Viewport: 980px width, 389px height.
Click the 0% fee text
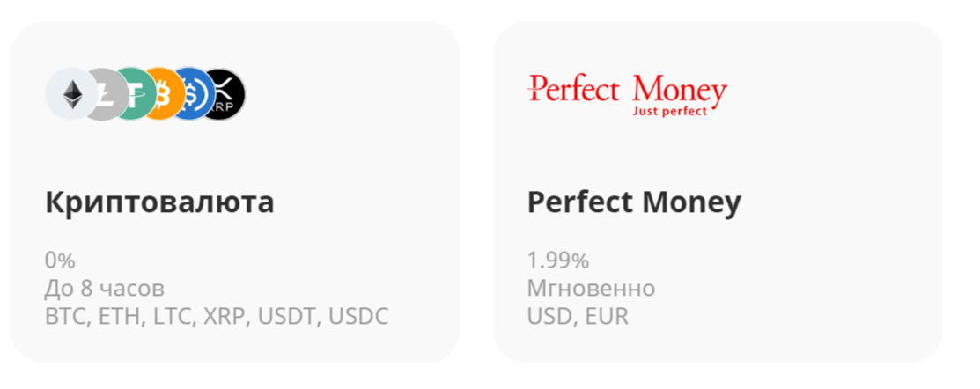point(60,261)
